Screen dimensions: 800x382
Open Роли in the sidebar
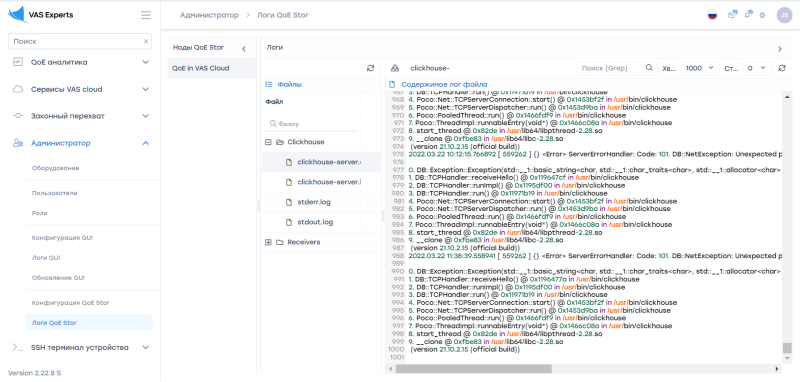(x=39, y=213)
